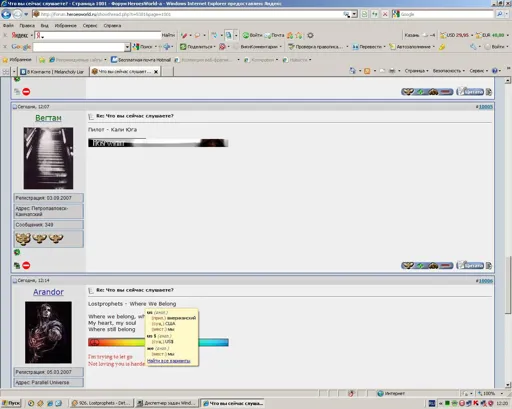Close the Что вы сейчас слушаете tab
This screenshot has width=512, height=409.
[x=156, y=72]
